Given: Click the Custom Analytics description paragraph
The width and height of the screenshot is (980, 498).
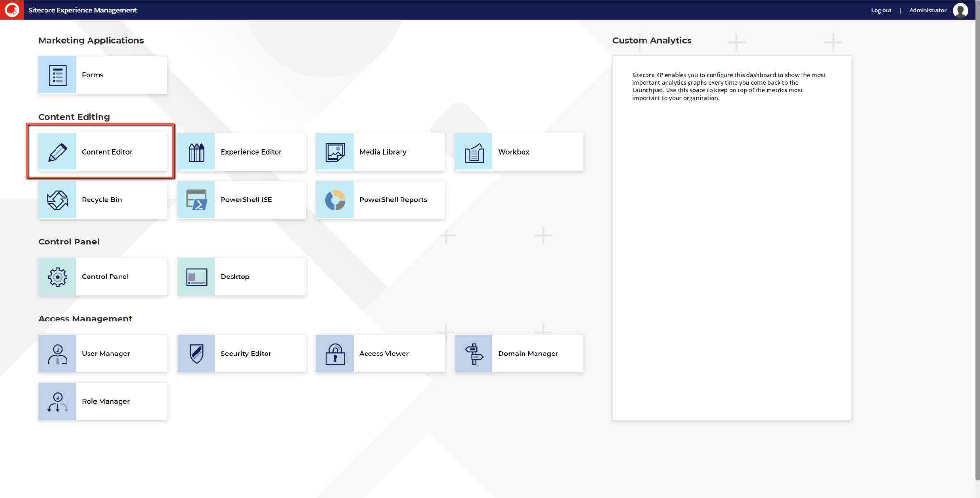Looking at the screenshot, I should (729, 87).
